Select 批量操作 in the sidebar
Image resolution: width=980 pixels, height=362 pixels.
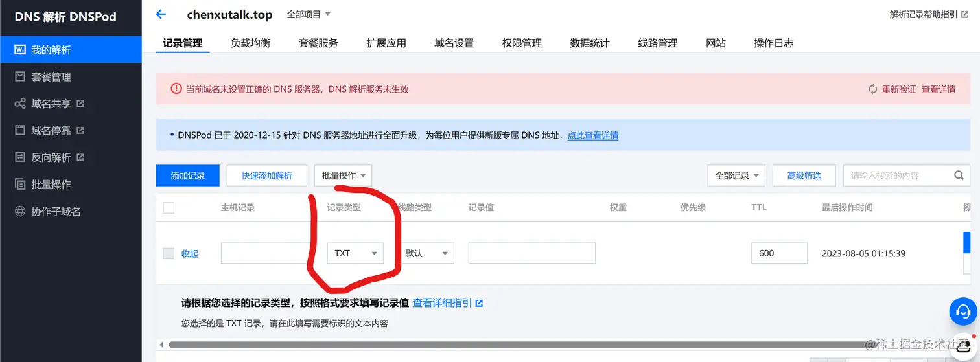tap(71, 185)
